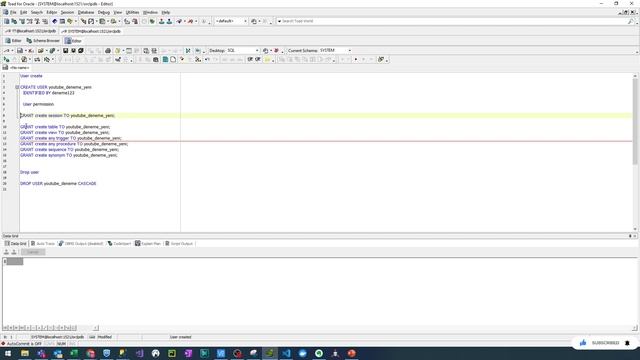Viewport: 640px width, 360px height.
Task: Click the black floppy disk save icon
Action: coord(65,51)
